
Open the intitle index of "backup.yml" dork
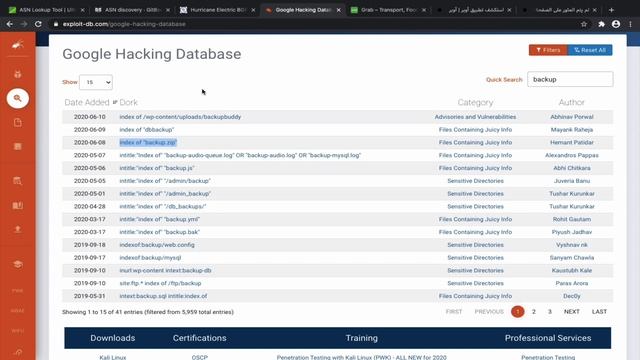pyautogui.click(x=159, y=219)
